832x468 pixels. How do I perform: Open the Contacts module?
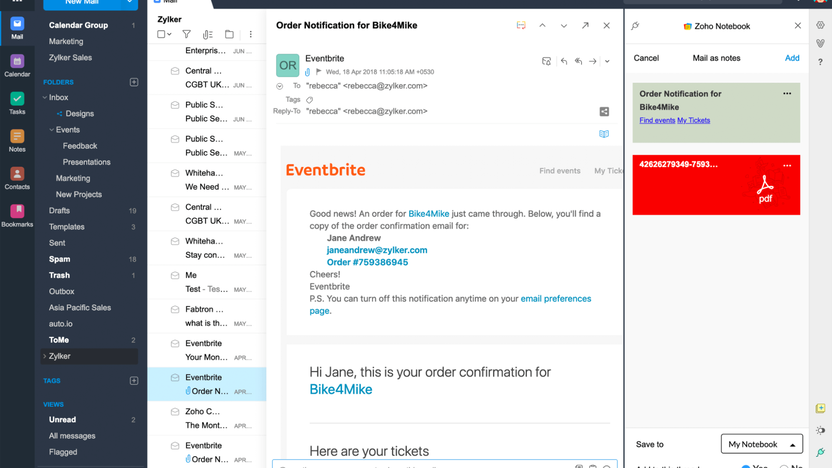[x=17, y=178]
